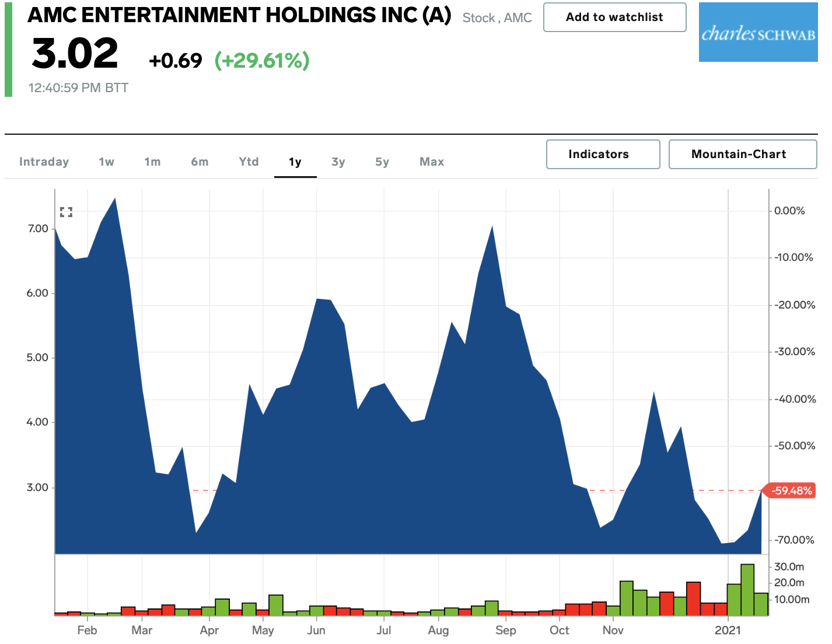The width and height of the screenshot is (832, 644).
Task: Click the -40.00% axis label
Action: (x=795, y=400)
